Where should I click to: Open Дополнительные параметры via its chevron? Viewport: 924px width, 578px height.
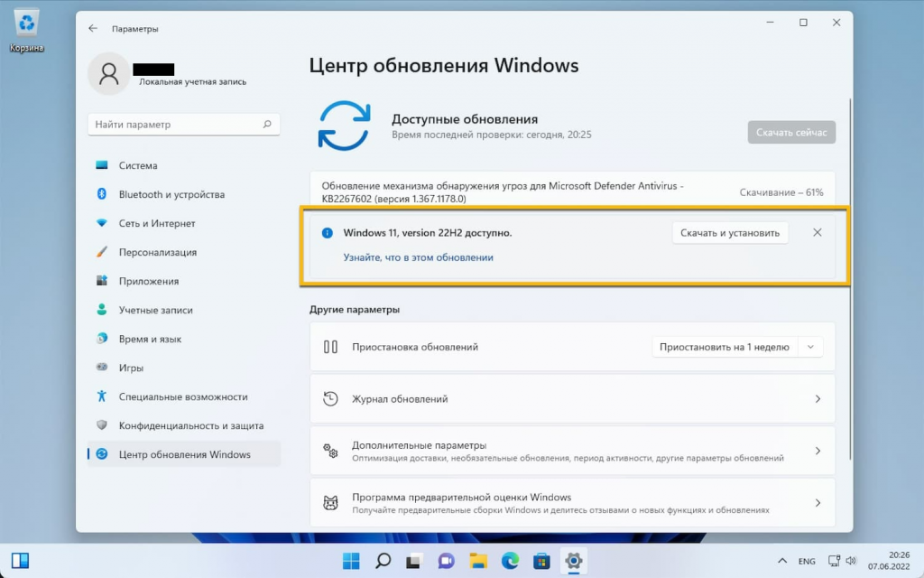[x=818, y=451]
